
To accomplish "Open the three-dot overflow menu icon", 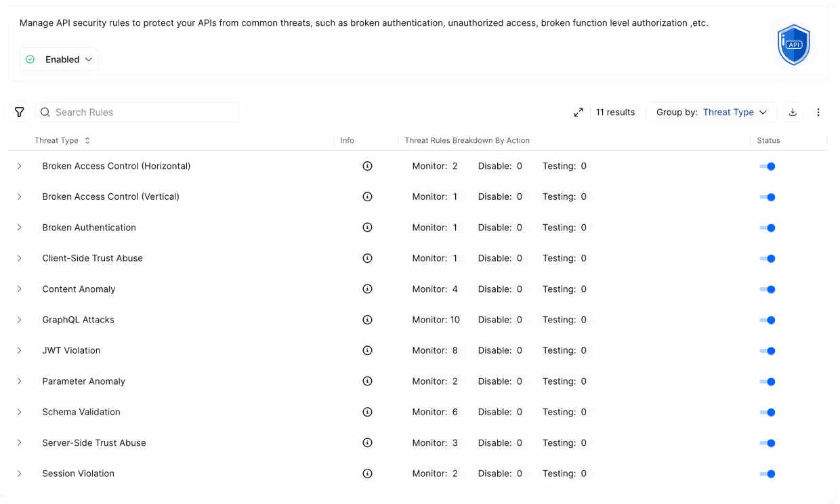I will click(818, 112).
